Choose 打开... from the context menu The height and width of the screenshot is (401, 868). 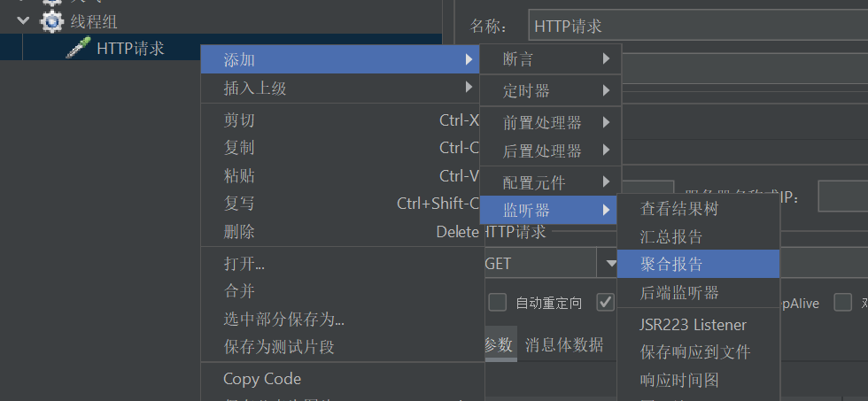[340, 263]
